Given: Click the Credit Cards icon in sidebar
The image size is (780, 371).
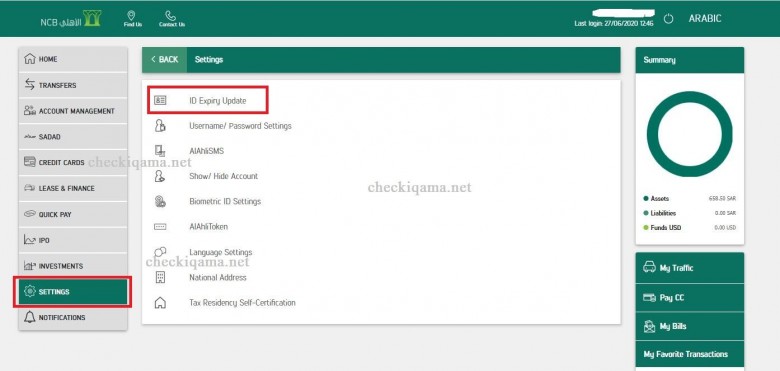Looking at the screenshot, I should coord(30,162).
